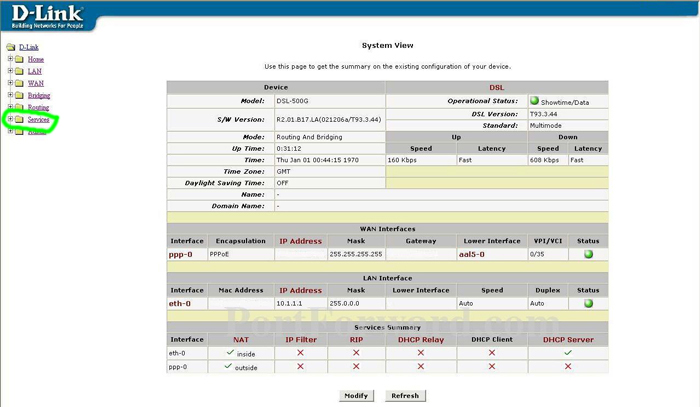Click the folder icon next to WAN

19,83
